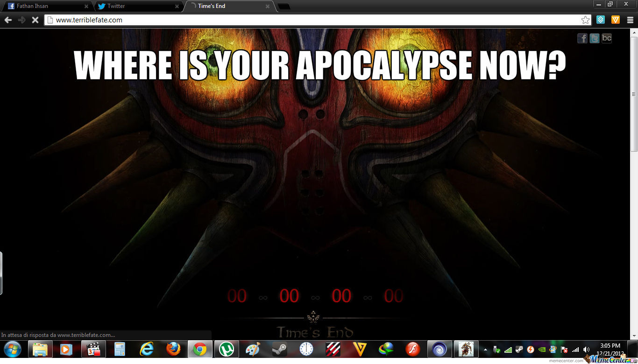Click the Windows Update tray icon
This screenshot has width=638, height=364.
click(x=553, y=350)
